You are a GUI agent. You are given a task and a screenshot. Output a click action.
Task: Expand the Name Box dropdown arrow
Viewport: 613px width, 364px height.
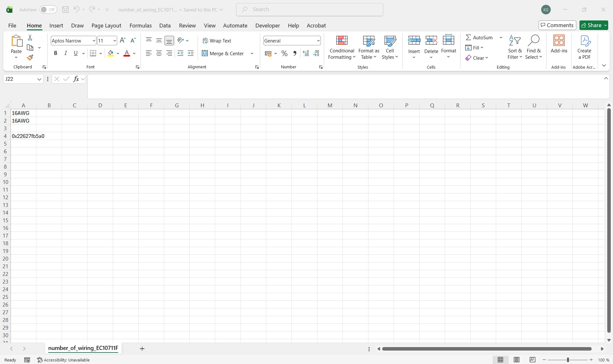click(x=39, y=79)
